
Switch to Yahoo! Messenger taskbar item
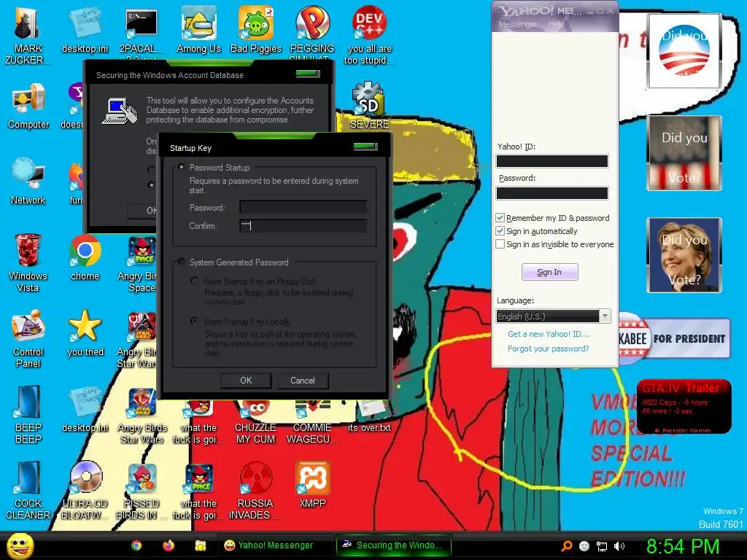275,545
